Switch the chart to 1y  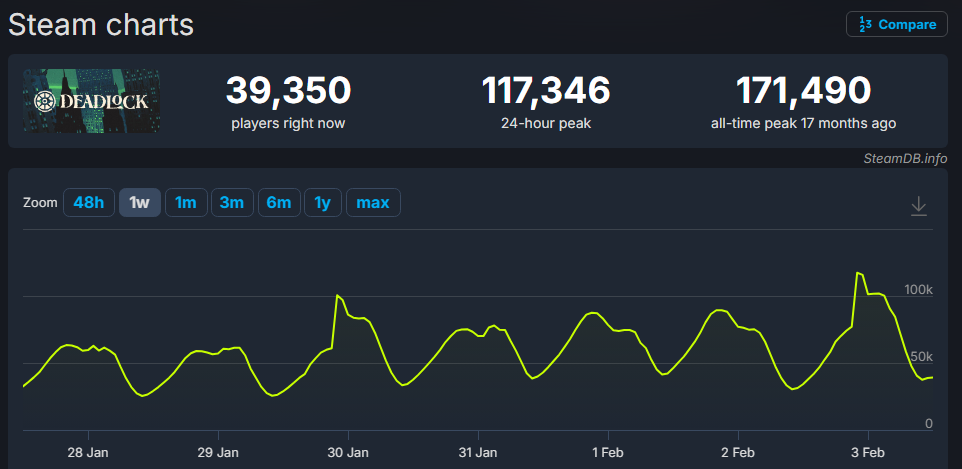point(323,202)
